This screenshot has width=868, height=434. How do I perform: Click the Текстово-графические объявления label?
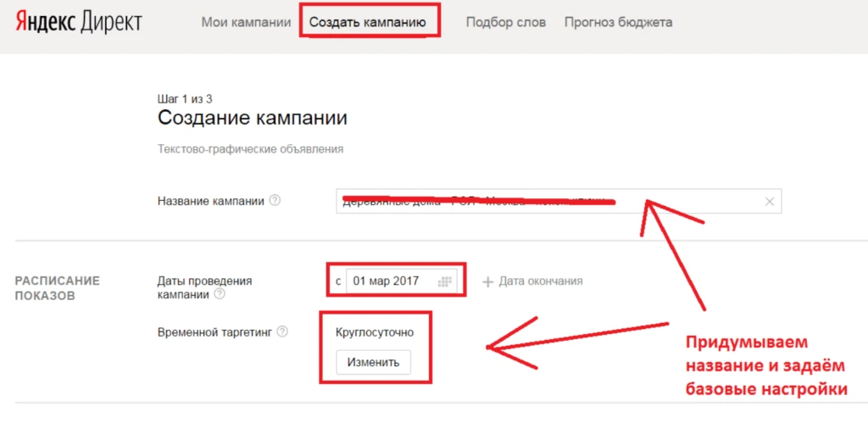click(250, 149)
